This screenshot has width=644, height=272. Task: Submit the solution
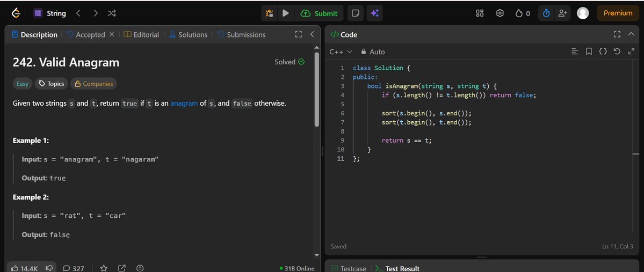point(319,13)
